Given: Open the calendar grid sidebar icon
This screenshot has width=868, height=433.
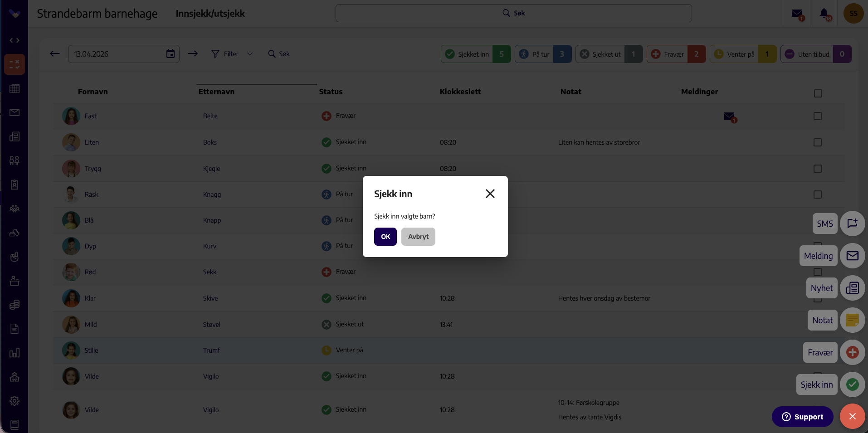Looking at the screenshot, I should pos(15,88).
